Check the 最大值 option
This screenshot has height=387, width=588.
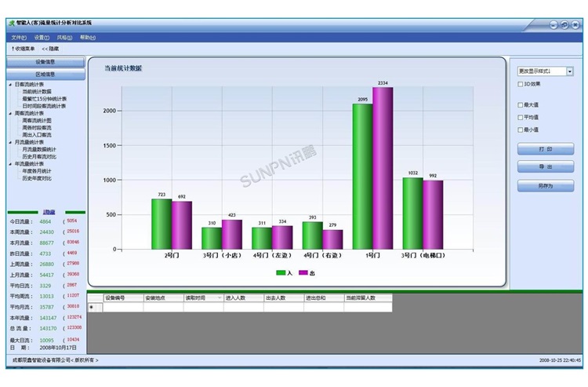(x=521, y=104)
